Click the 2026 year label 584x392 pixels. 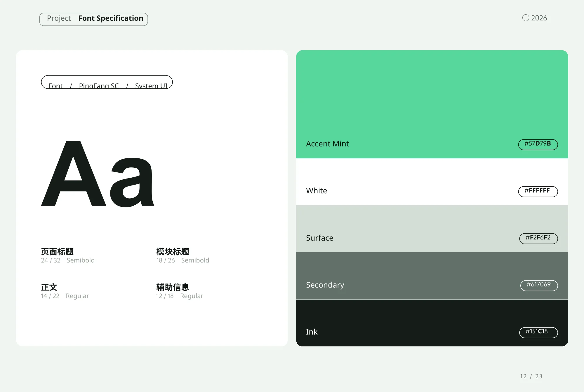pyautogui.click(x=539, y=18)
